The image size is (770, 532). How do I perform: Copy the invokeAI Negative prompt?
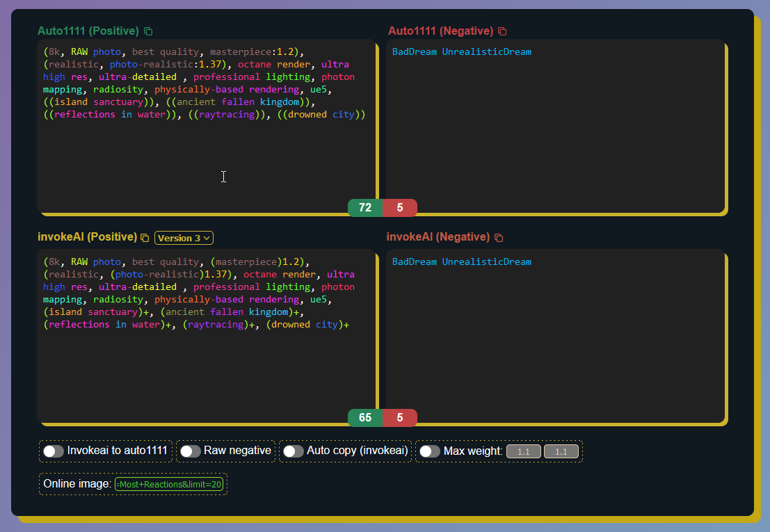click(499, 238)
